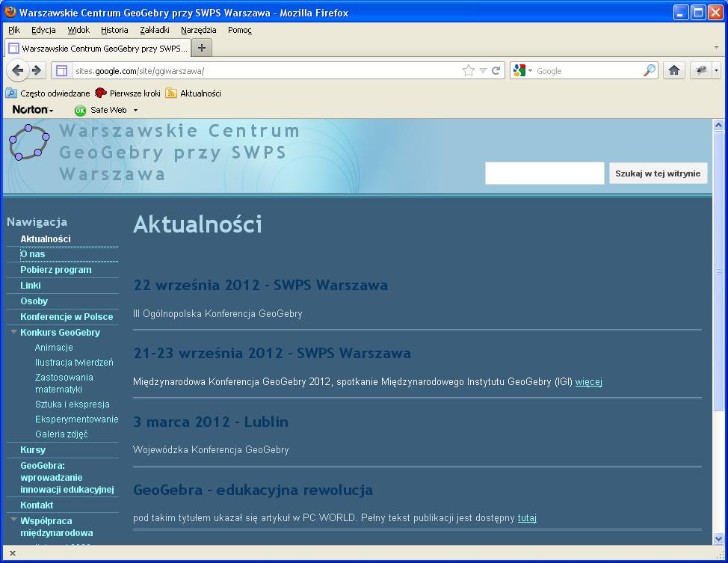Open dropdown arrow beside the add-on icon
The width and height of the screenshot is (728, 563).
tap(716, 70)
